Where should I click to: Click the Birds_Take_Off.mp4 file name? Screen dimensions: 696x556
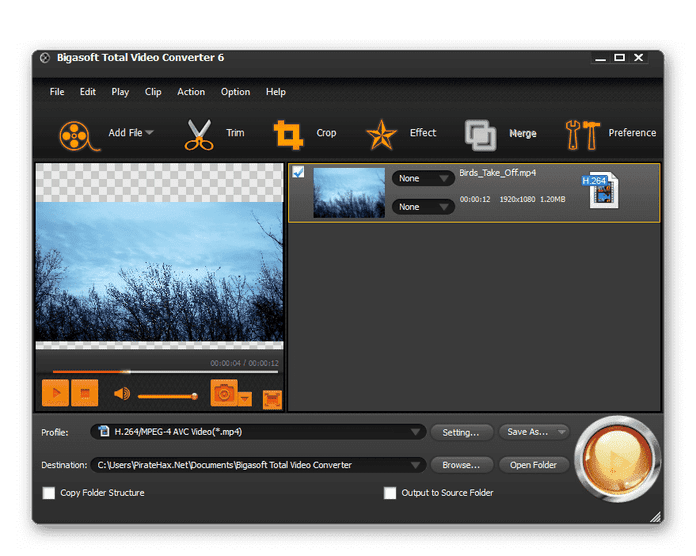point(498,173)
